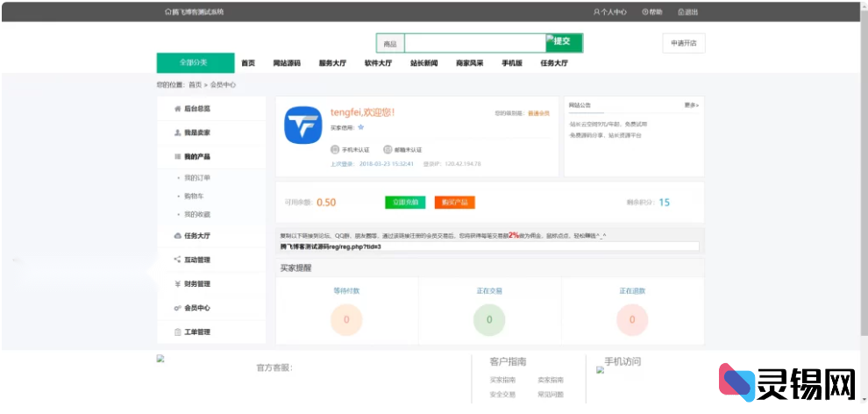Click the green 提交 search button
The height and width of the screenshot is (414, 868).
[x=564, y=43]
